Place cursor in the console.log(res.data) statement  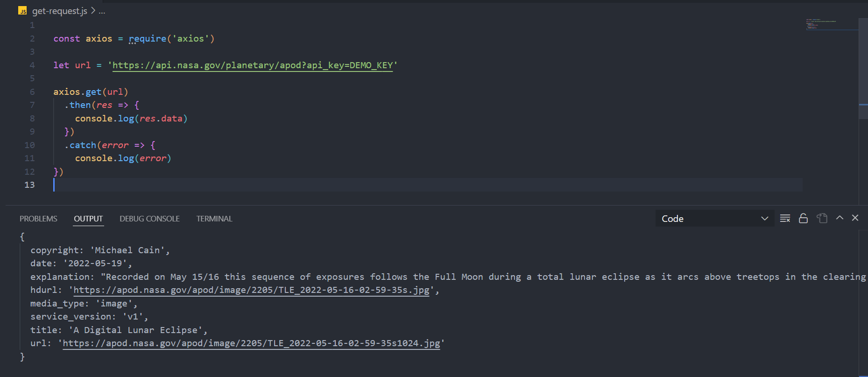click(x=131, y=118)
